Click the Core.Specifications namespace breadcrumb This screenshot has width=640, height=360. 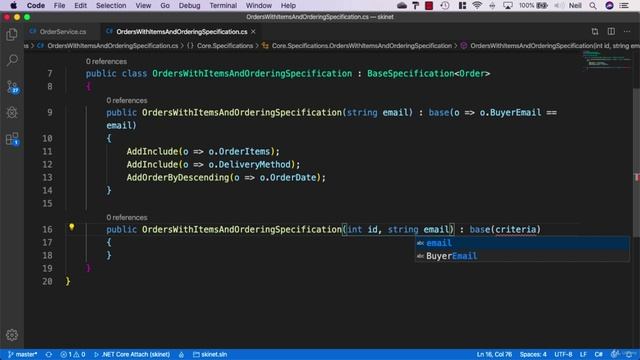pos(225,46)
